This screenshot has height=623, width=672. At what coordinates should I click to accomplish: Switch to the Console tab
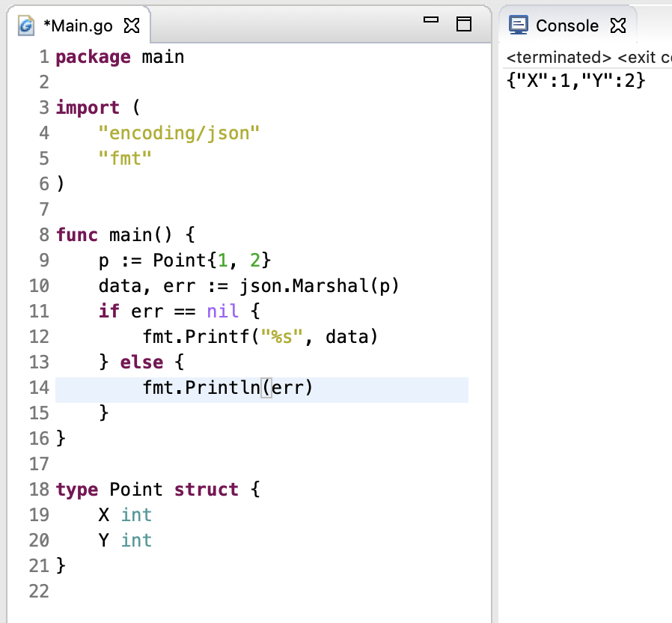click(566, 26)
